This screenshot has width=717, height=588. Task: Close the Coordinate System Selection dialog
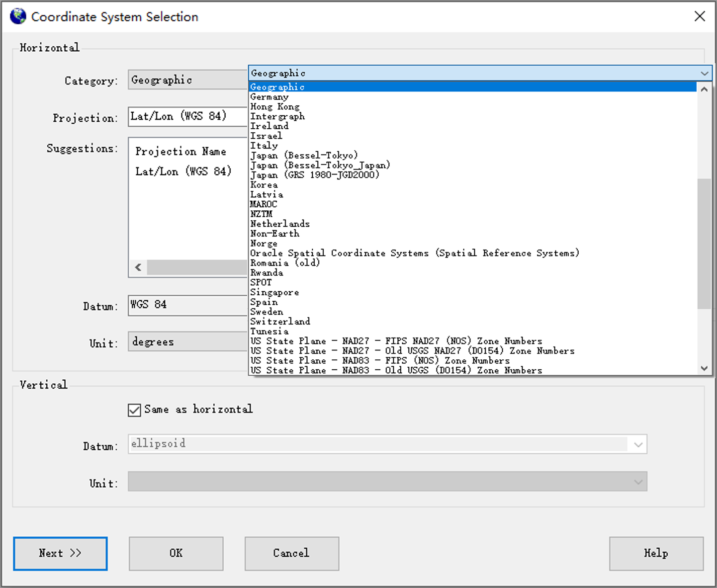(700, 16)
